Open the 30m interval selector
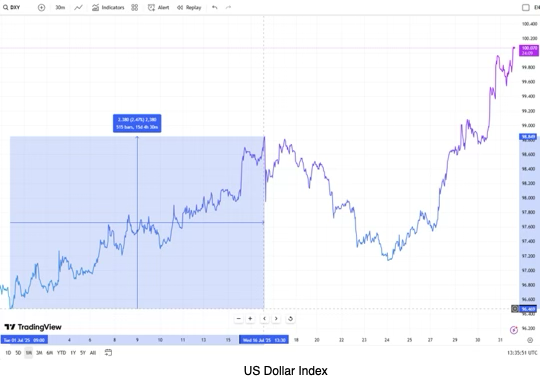The height and width of the screenshot is (386, 540). [60, 8]
